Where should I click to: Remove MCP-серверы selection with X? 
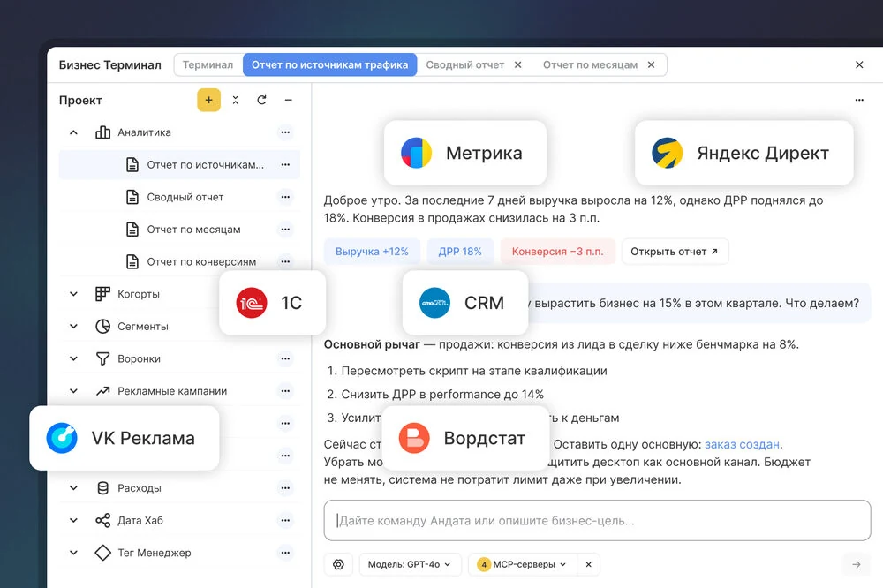588,564
